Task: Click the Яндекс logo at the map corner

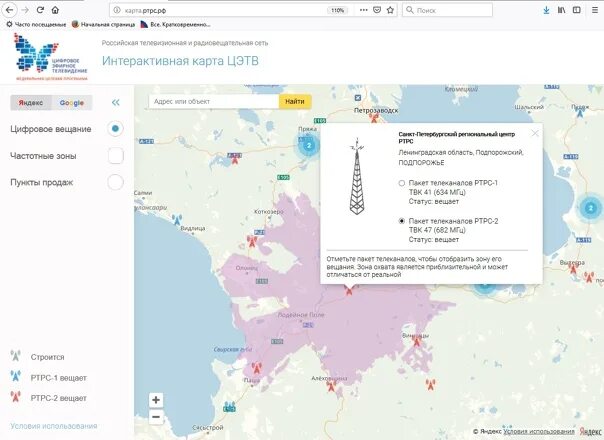Action: [x=591, y=432]
